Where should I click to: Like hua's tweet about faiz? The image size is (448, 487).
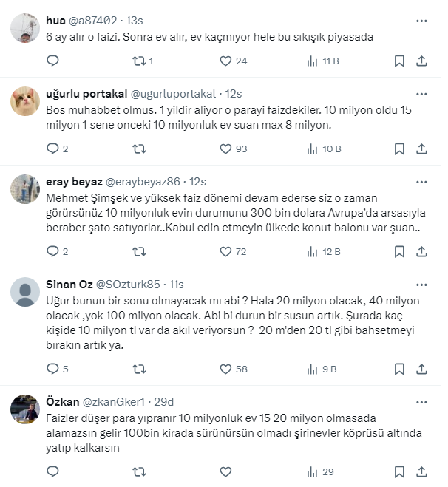(x=225, y=61)
